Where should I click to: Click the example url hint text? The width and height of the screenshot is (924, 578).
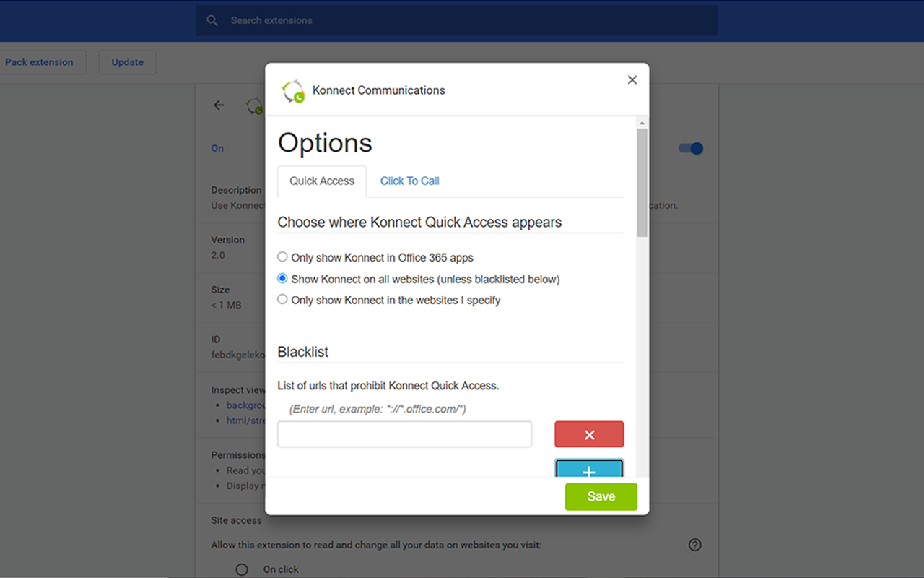[378, 409]
